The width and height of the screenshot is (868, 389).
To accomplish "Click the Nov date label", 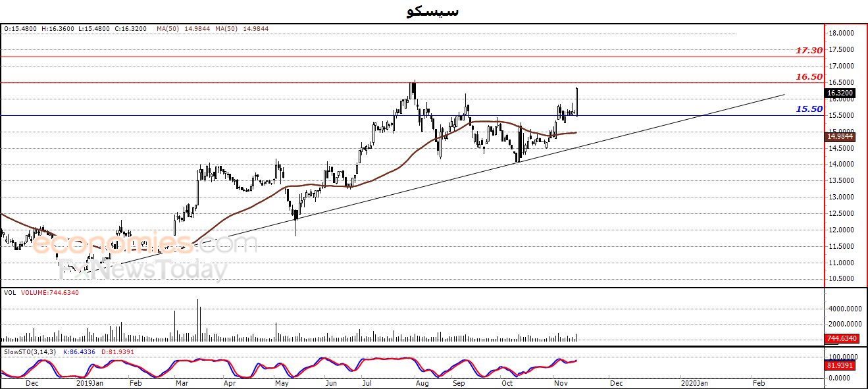I will point(561,382).
